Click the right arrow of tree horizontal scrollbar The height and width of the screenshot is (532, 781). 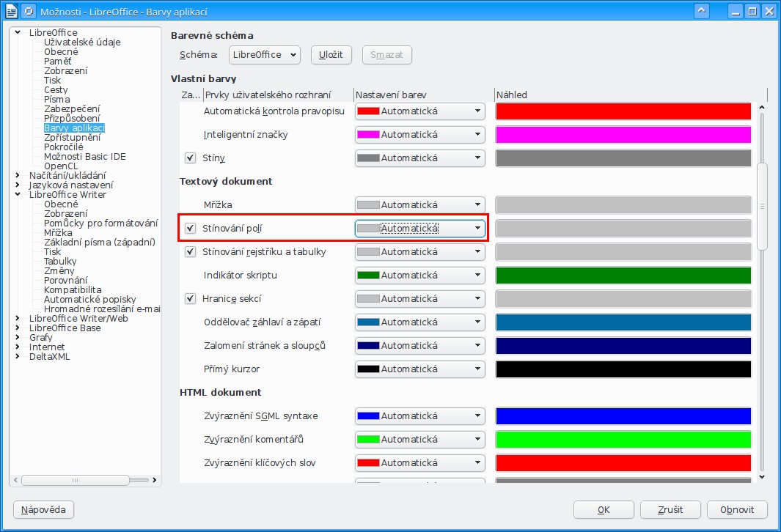155,480
